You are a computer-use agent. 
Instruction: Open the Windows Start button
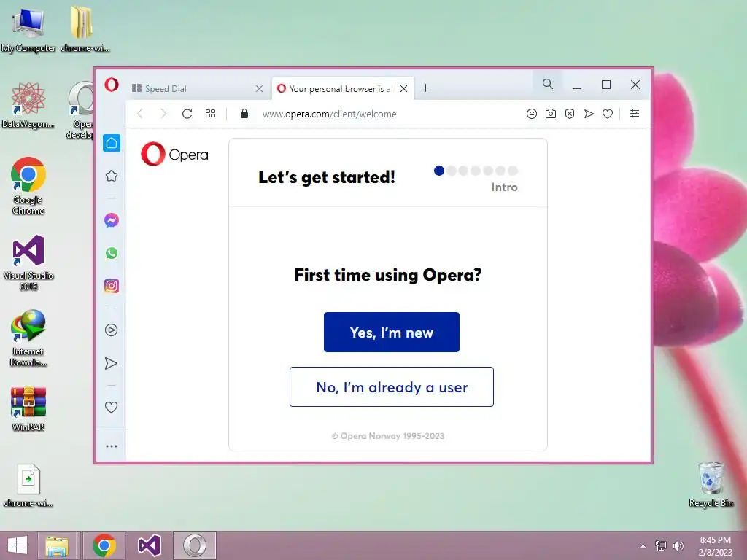(18, 545)
